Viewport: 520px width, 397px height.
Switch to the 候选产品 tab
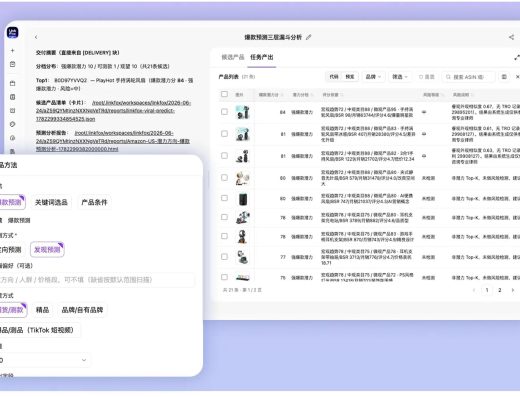[233, 57]
